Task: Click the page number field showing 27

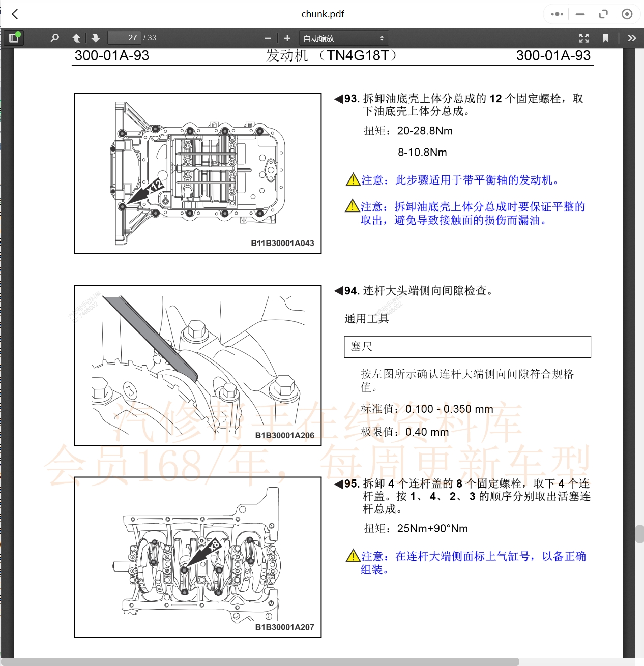Action: (125, 37)
